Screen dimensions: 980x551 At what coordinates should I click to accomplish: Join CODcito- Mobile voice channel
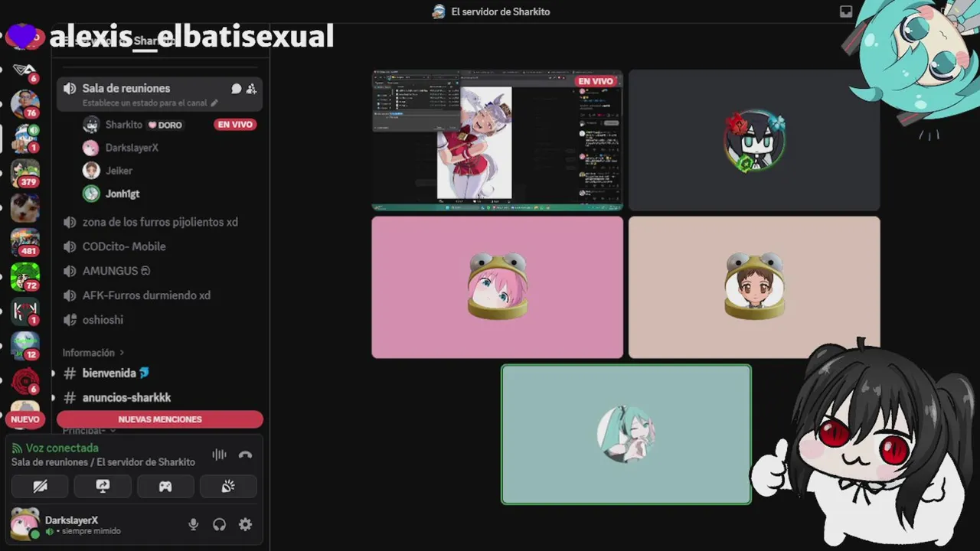[x=159, y=246]
